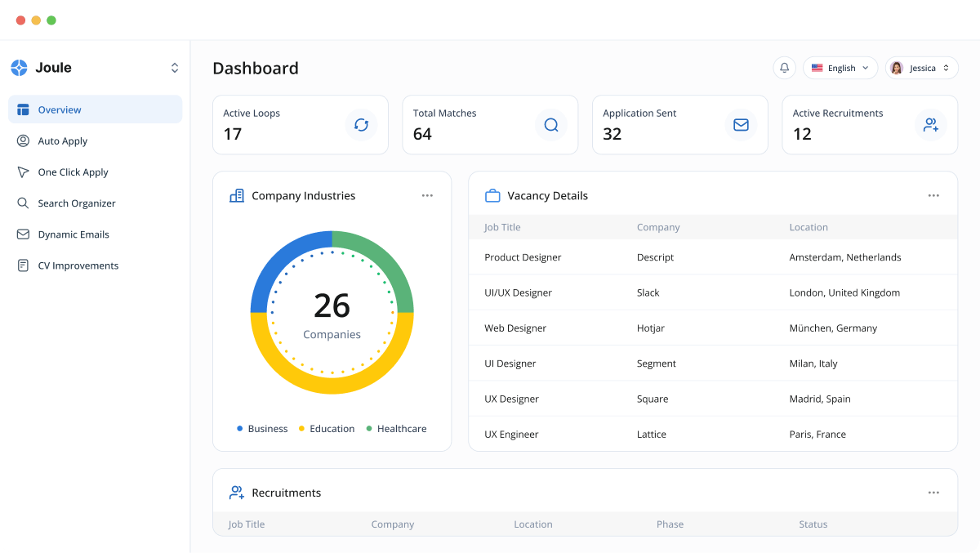This screenshot has width=980, height=553.
Task: Open CV Improvements from sidebar
Action: pos(78,265)
